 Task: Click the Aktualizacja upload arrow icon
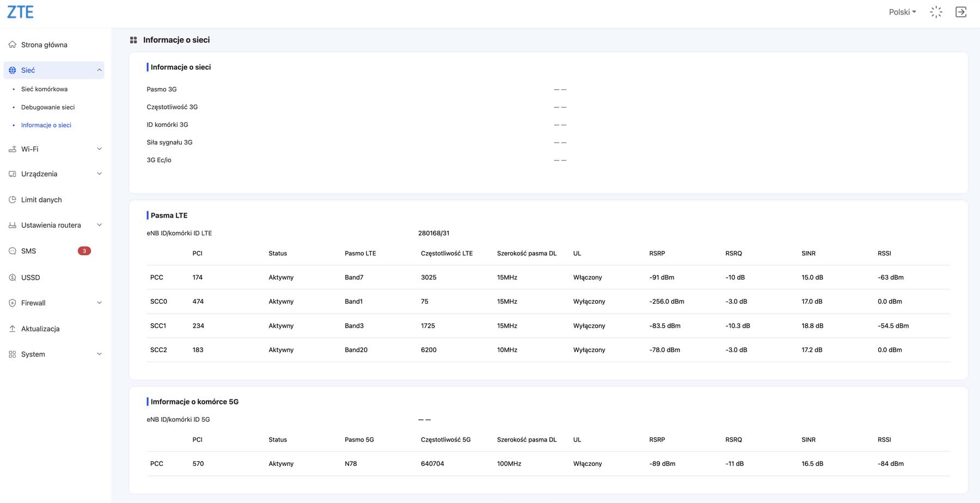click(13, 329)
